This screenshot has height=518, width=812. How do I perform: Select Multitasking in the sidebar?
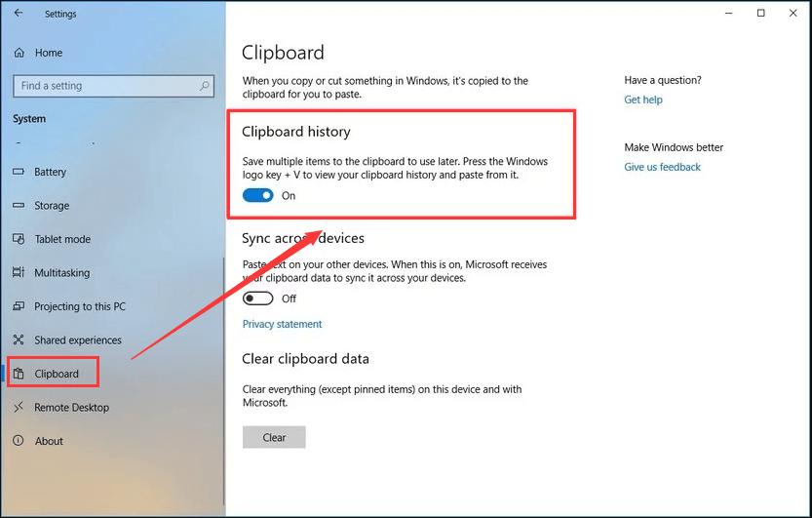point(62,272)
